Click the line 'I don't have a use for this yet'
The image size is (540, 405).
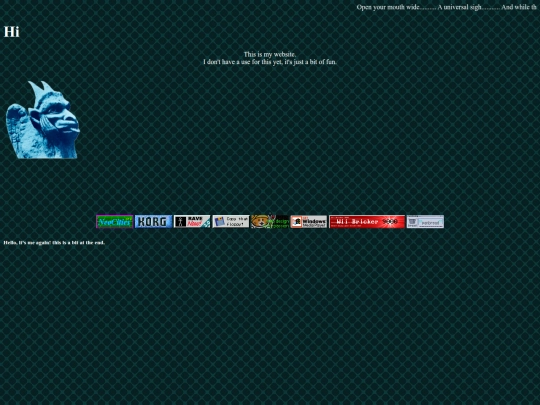242,62
